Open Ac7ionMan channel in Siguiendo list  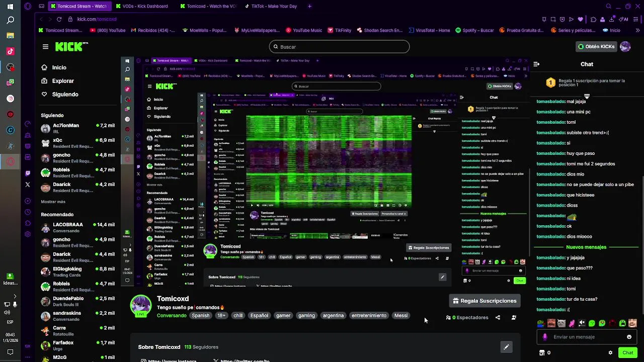click(78, 128)
